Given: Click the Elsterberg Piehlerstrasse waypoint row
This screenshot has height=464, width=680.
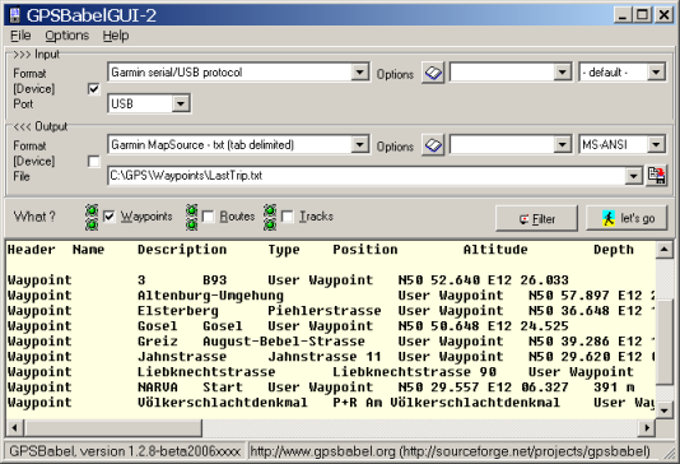Looking at the screenshot, I should pyautogui.click(x=330, y=310).
